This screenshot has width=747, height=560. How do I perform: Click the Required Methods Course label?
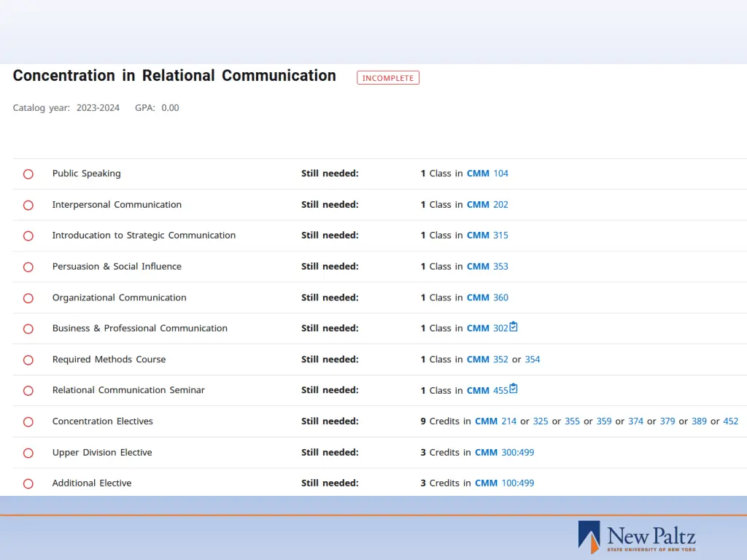pyautogui.click(x=109, y=359)
